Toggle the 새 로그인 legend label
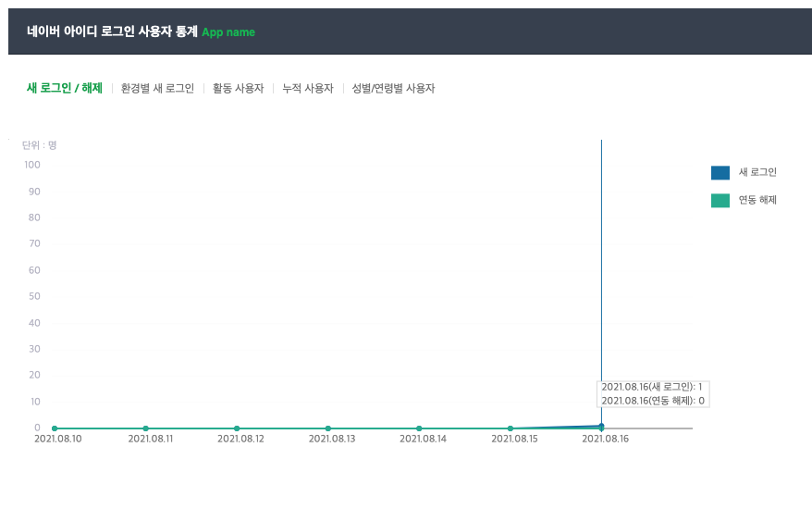Screen dimensions: 812x509 tap(757, 172)
